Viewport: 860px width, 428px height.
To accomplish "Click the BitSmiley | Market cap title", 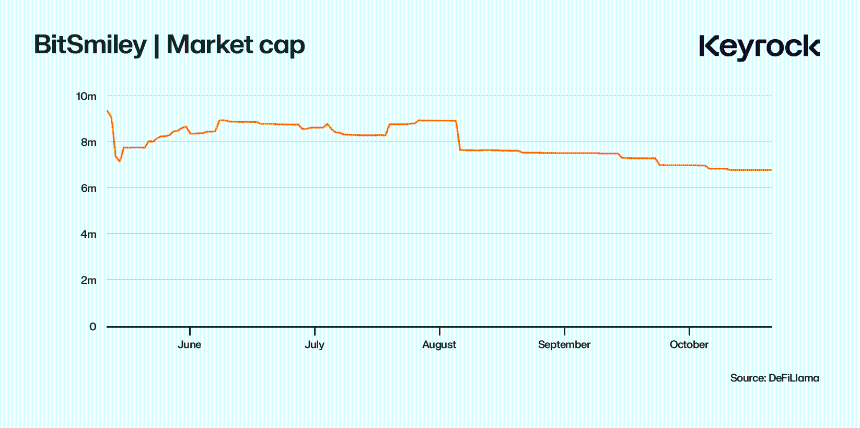I will [x=170, y=45].
